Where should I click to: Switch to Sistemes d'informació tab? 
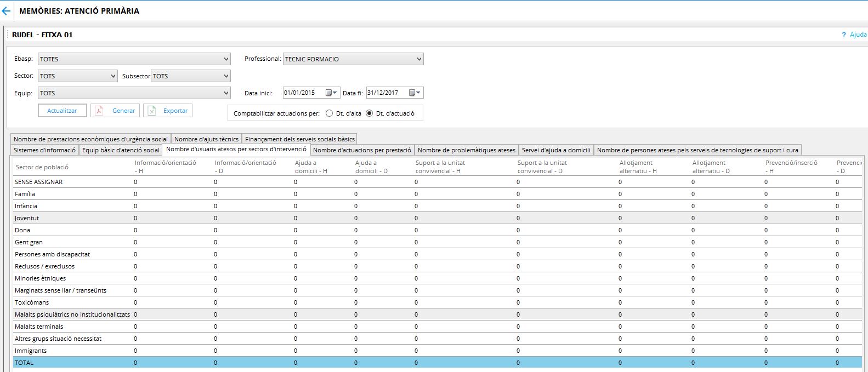(x=44, y=150)
